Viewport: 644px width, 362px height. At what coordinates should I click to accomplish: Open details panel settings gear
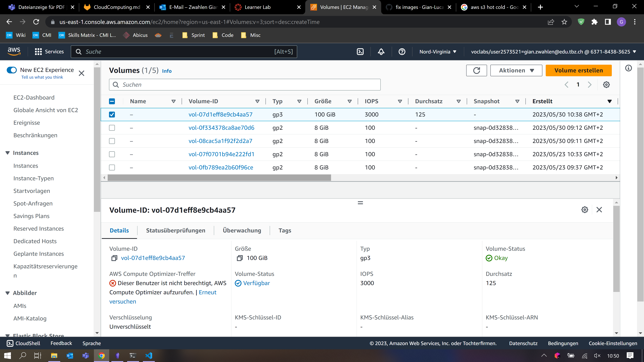(584, 210)
